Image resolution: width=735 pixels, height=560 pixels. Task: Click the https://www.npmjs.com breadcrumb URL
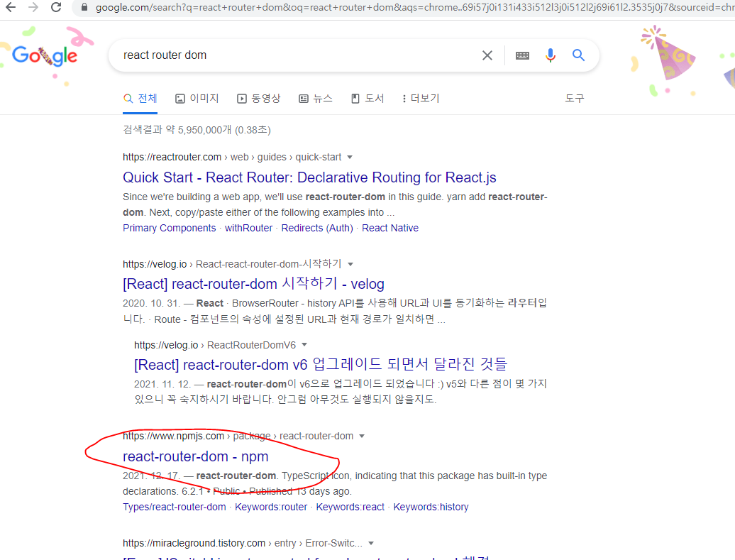(173, 437)
